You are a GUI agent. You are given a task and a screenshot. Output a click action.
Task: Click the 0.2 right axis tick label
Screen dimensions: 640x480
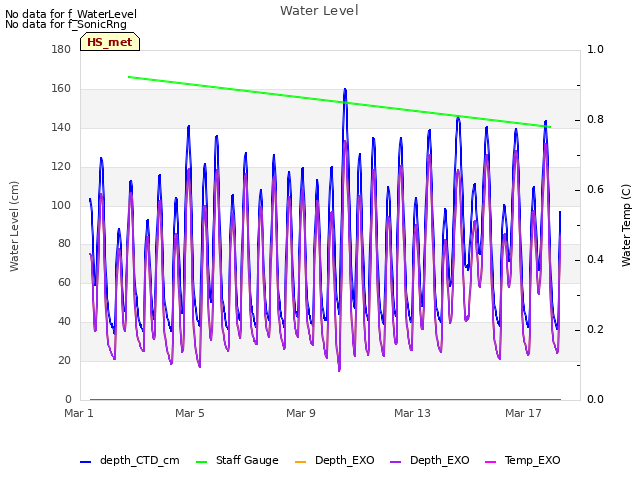595,329
